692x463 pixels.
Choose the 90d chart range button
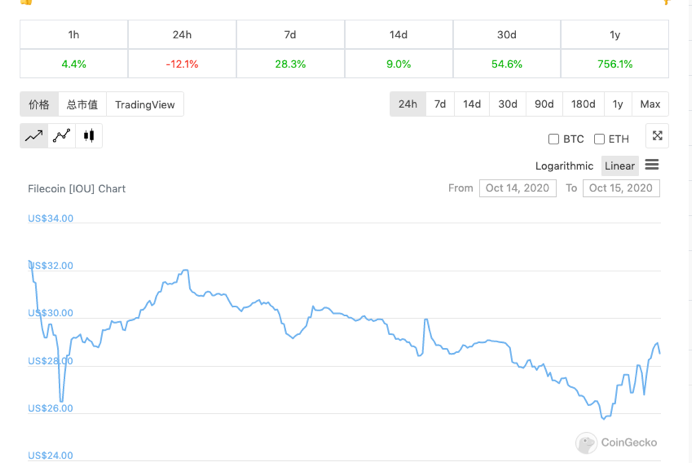coord(544,104)
